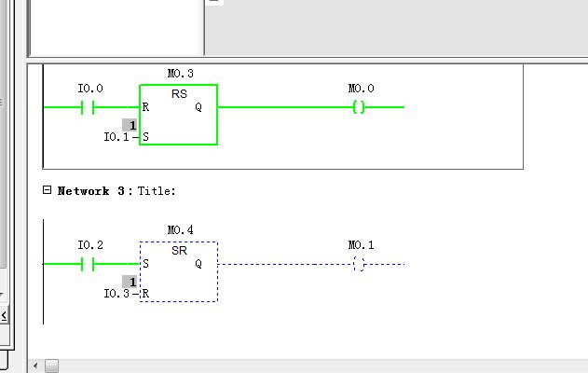Image resolution: width=588 pixels, height=373 pixels.
Task: Click the horizontal scrollbar thumb
Action: (52, 366)
